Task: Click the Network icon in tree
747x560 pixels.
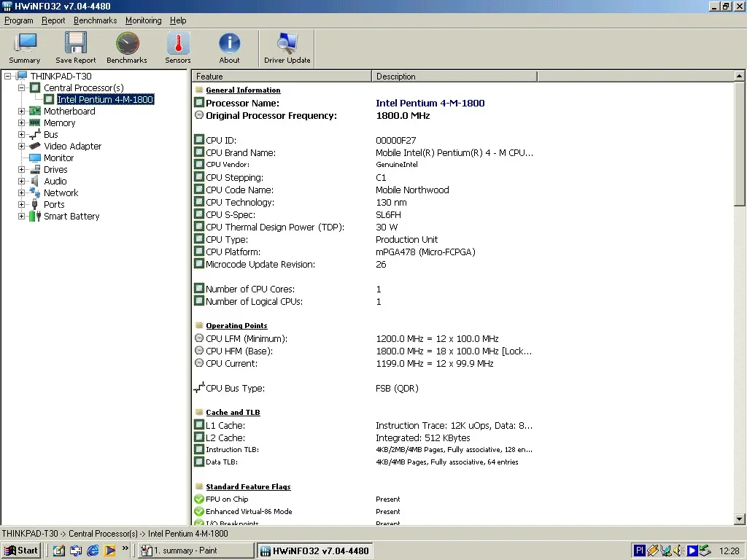Action: (x=35, y=192)
